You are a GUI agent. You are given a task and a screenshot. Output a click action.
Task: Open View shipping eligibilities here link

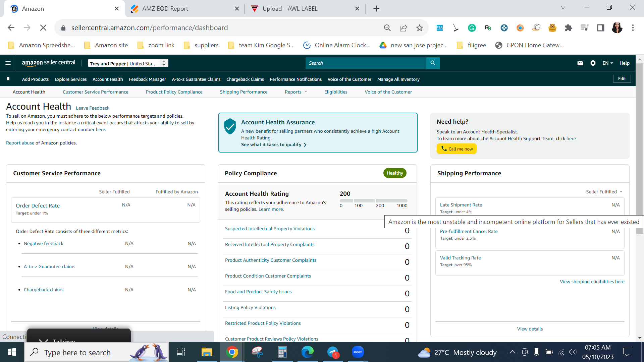592,282
